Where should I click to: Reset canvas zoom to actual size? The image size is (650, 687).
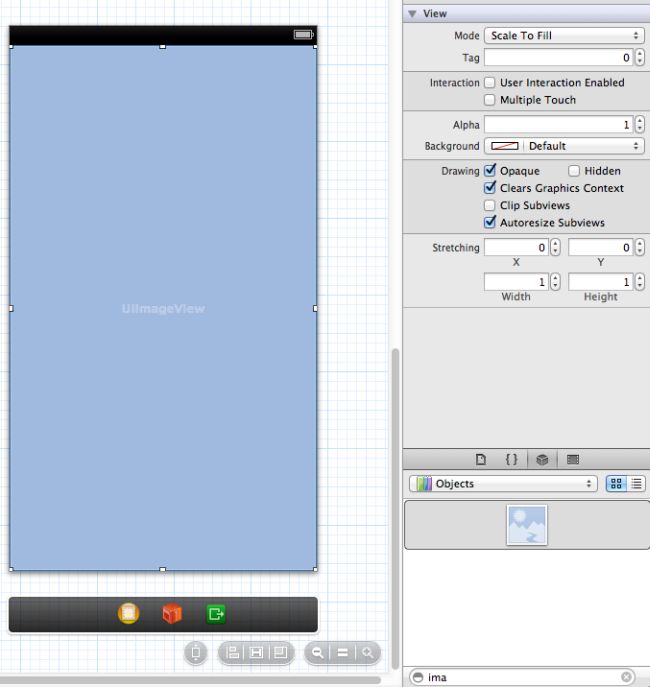point(343,653)
